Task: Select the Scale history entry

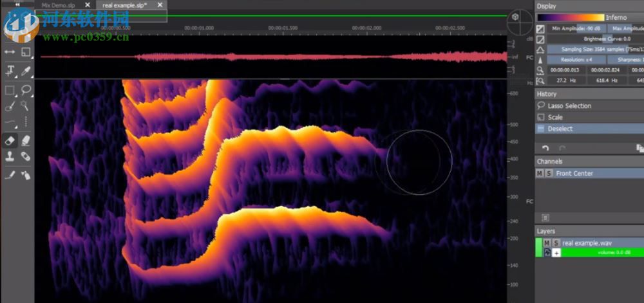Action: click(x=589, y=117)
